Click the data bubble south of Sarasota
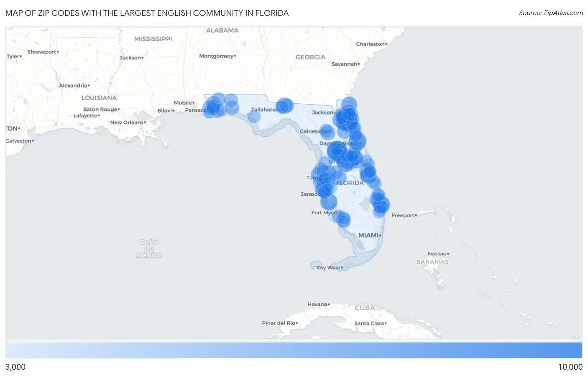This screenshot has height=376, width=588. [x=329, y=202]
